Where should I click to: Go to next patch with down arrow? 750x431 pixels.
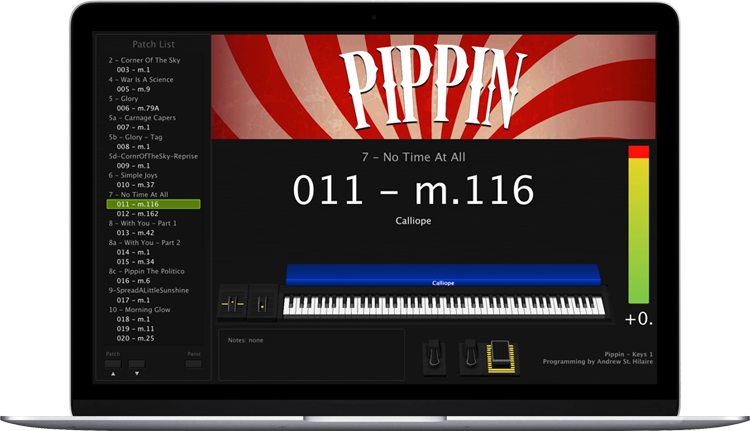pyautogui.click(x=137, y=374)
